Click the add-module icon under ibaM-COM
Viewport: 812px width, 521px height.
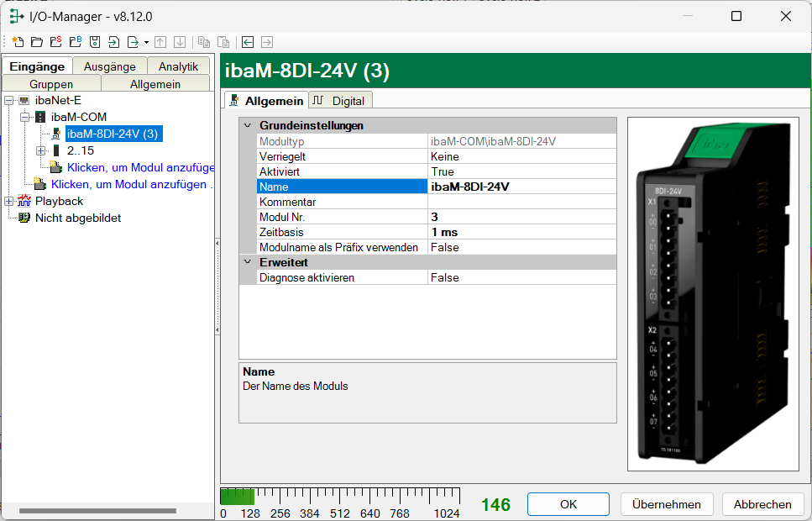tap(56, 167)
